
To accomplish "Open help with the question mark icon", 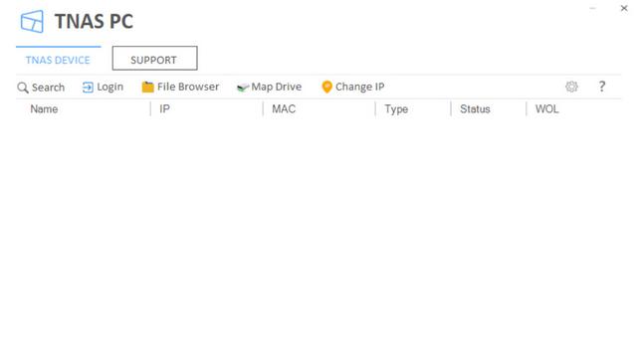I will pyautogui.click(x=601, y=87).
